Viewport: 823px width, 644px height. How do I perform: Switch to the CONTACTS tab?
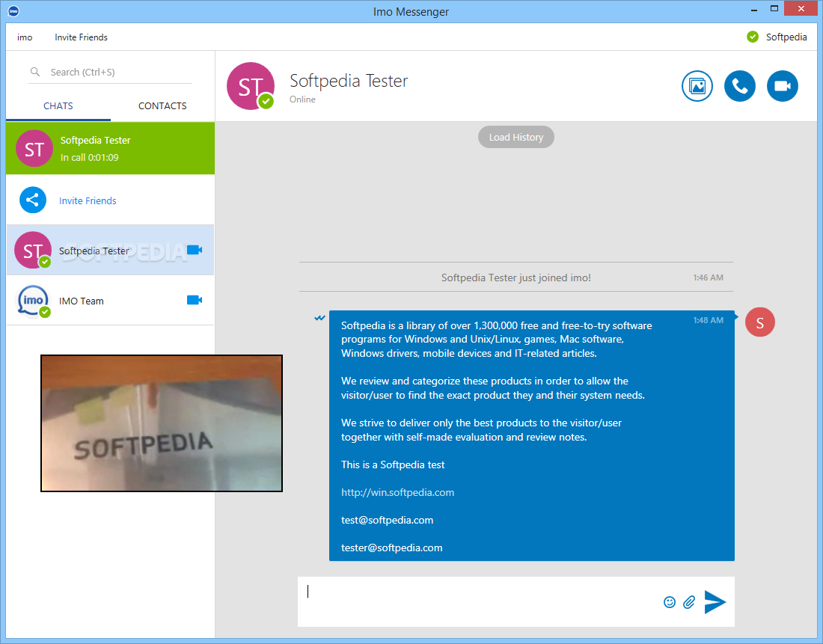(x=162, y=106)
